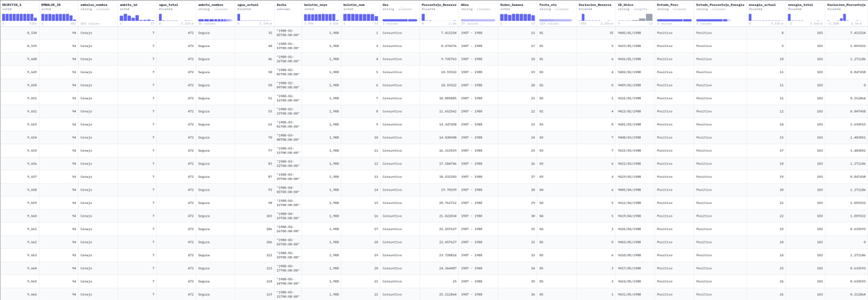This screenshot has height=300, width=868.
Task: Click the ambito_id column header
Action: 128,4
